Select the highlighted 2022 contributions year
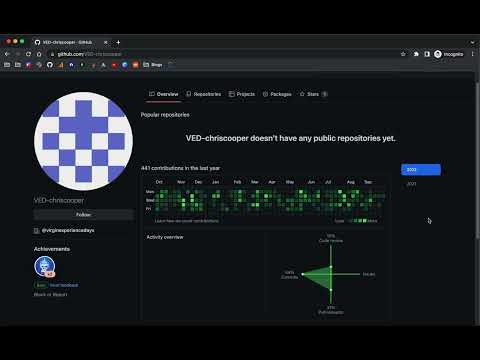480x360 pixels. click(x=421, y=170)
